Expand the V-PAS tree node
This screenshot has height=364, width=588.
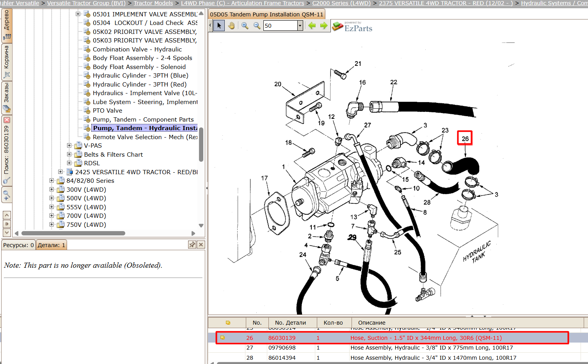click(x=69, y=145)
